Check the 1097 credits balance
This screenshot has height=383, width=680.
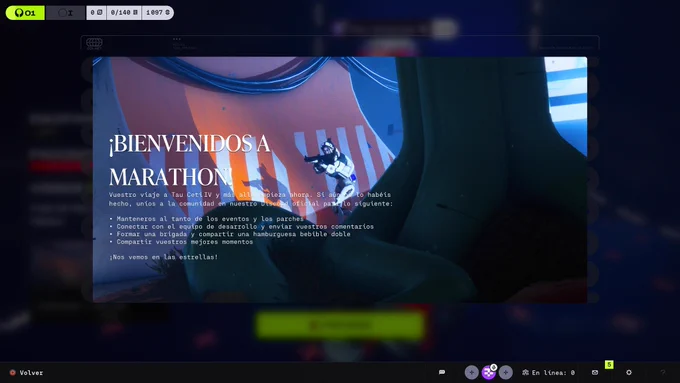point(158,13)
